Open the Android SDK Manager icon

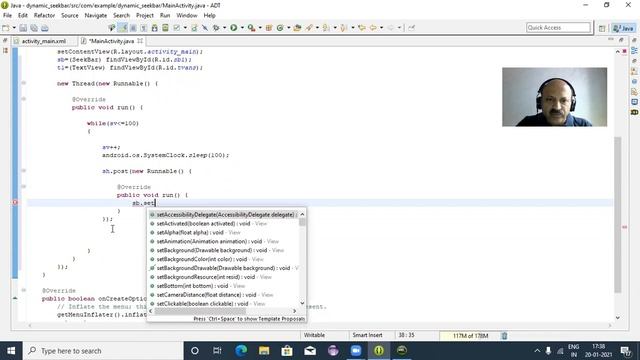click(x=155, y=28)
